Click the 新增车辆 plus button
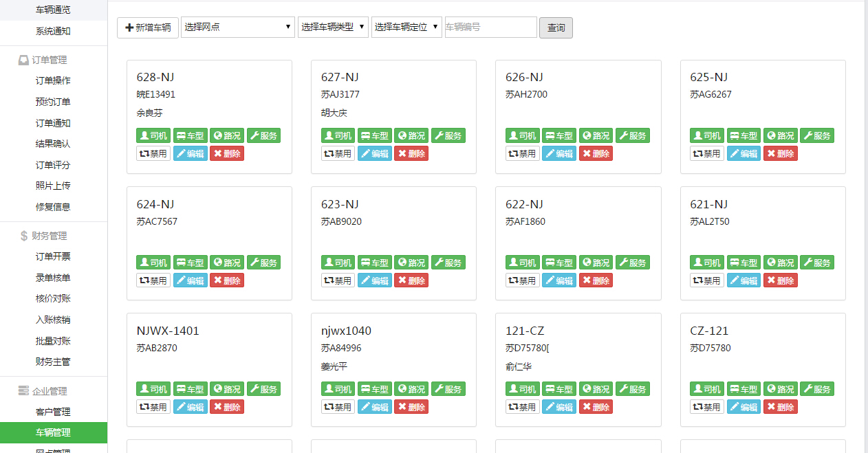The width and height of the screenshot is (868, 453). click(x=148, y=27)
